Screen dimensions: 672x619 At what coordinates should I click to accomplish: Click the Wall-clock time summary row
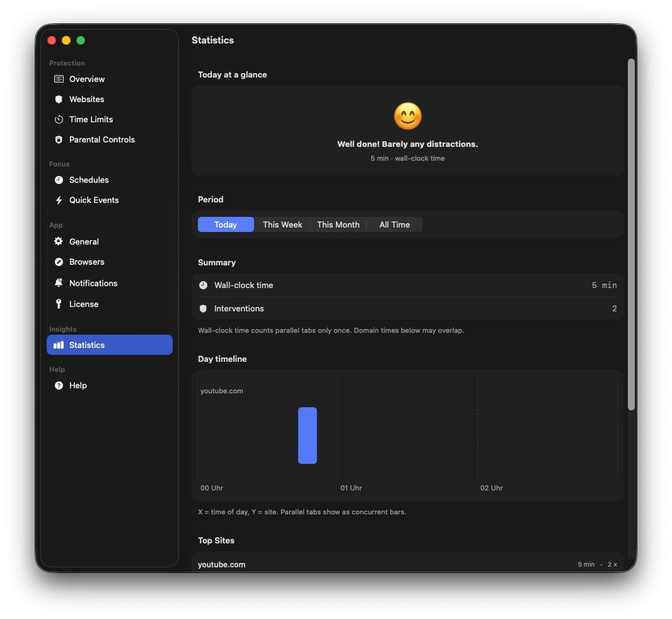point(408,285)
